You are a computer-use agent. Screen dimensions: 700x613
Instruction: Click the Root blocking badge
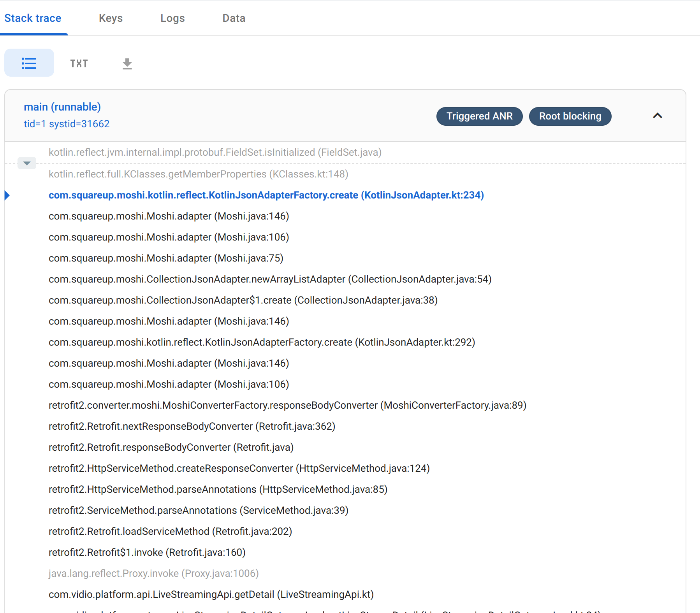coord(570,116)
